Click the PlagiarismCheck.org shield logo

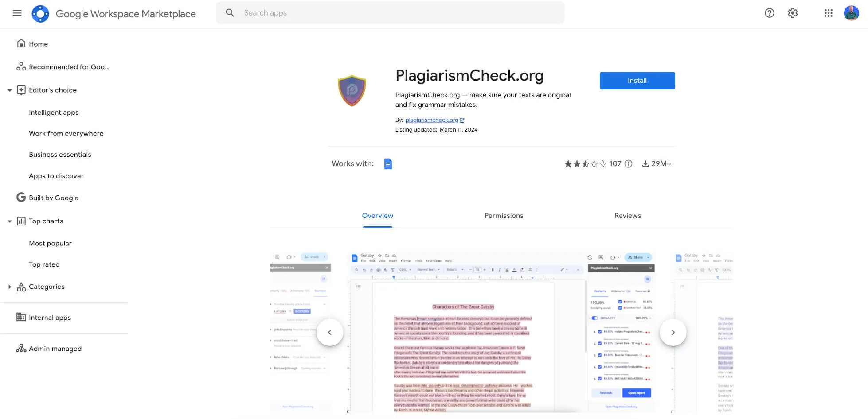(352, 90)
